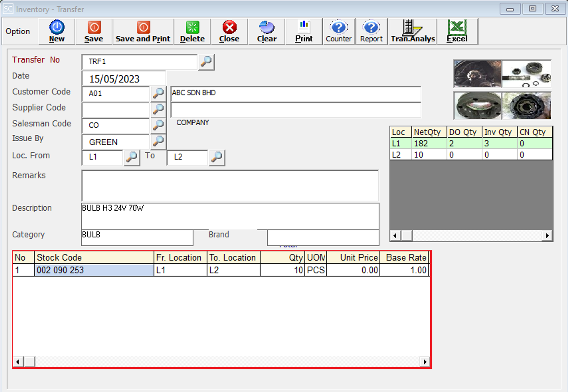Open Tran.Analys tool
568x392 pixels.
(413, 31)
